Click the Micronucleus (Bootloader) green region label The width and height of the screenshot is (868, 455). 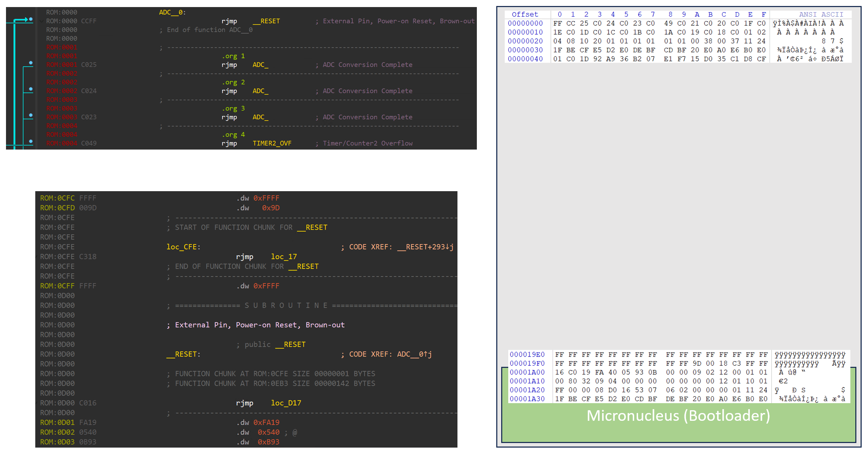coord(678,415)
